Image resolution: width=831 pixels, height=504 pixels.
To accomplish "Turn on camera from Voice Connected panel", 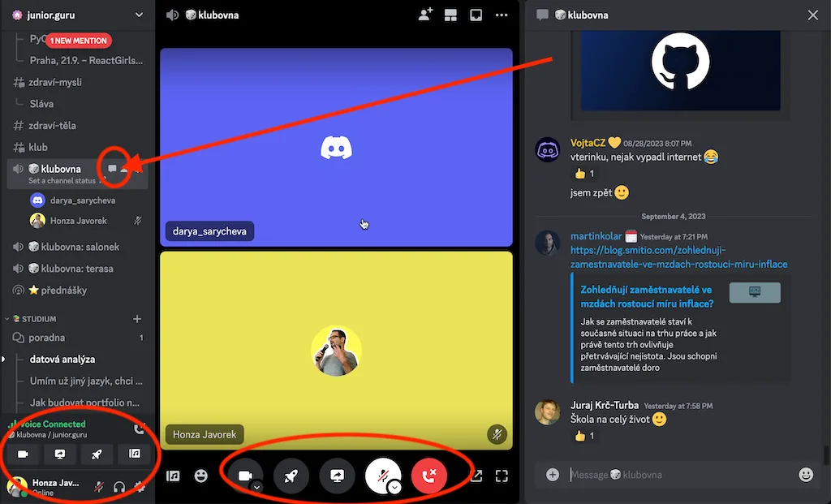I will coord(23,454).
